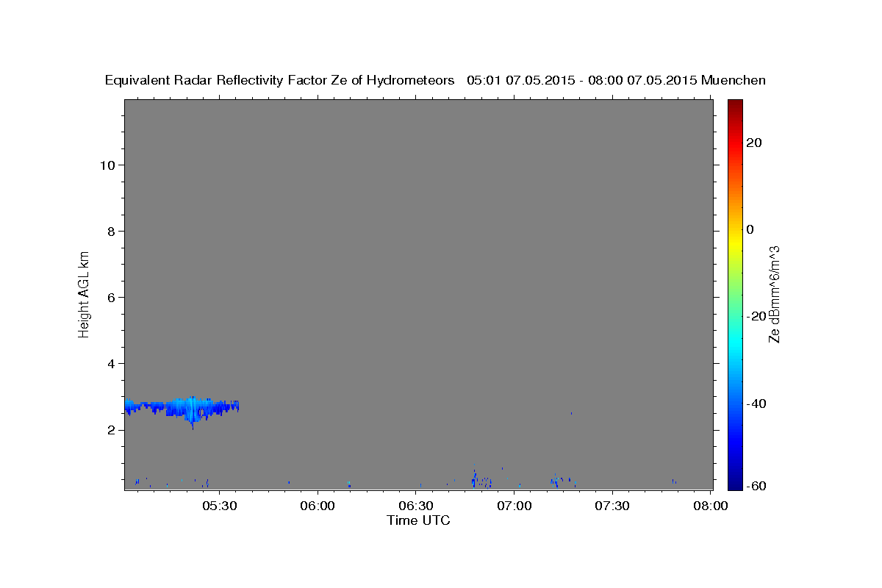
Task: Click the 07:00 time tick label
Action: point(514,506)
